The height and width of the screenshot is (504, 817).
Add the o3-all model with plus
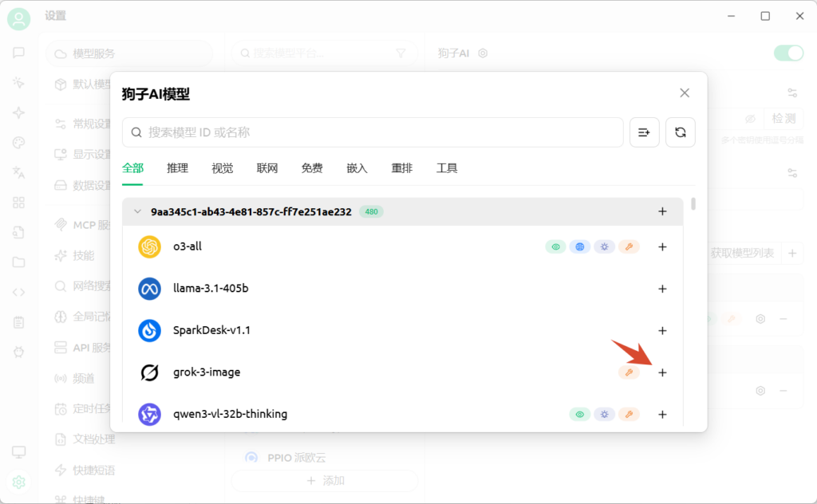tap(662, 246)
